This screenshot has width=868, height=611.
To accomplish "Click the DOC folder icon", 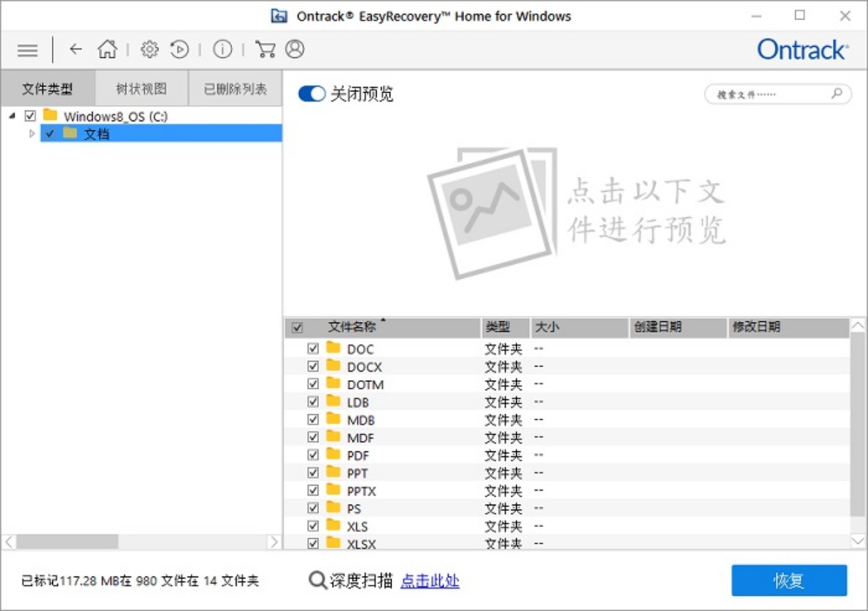I will click(334, 348).
